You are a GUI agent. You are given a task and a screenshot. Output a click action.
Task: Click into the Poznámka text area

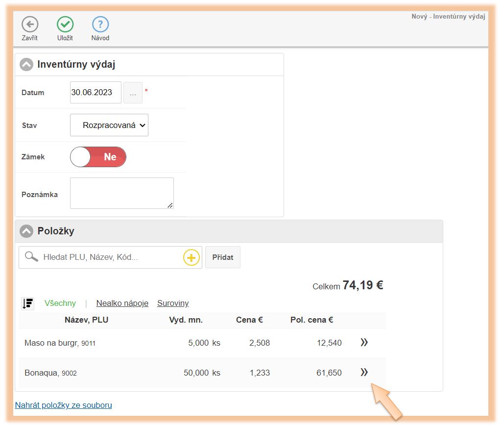[x=121, y=193]
